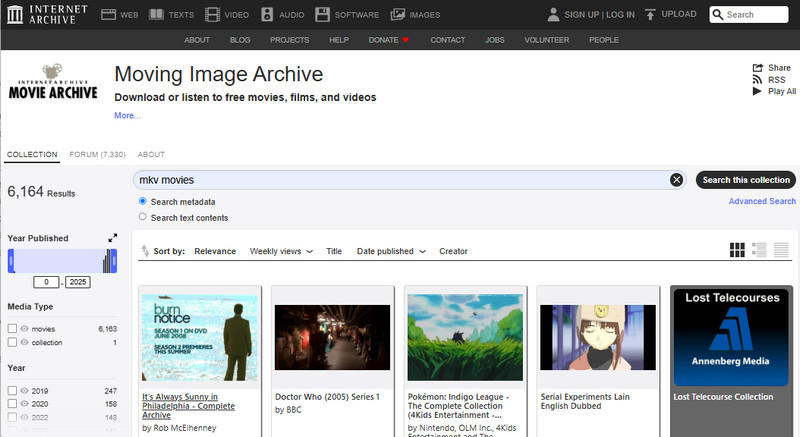Expand description with More... link
800x437 pixels.
coord(127,116)
